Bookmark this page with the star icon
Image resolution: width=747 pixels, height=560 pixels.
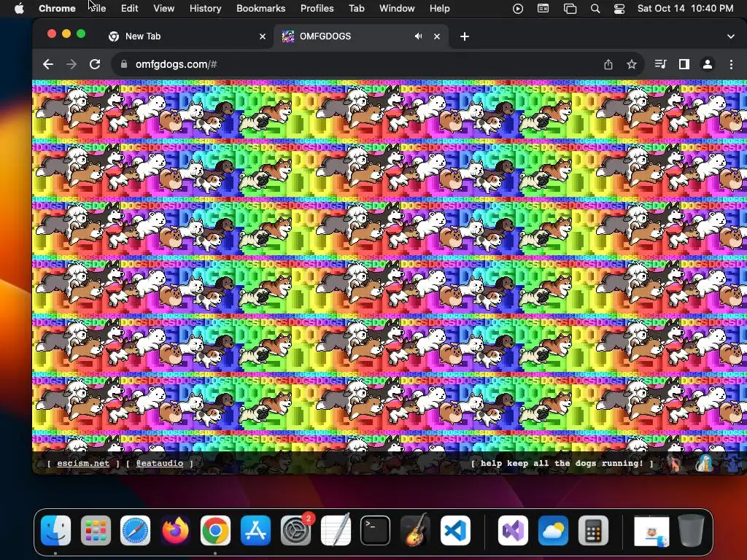coord(632,64)
